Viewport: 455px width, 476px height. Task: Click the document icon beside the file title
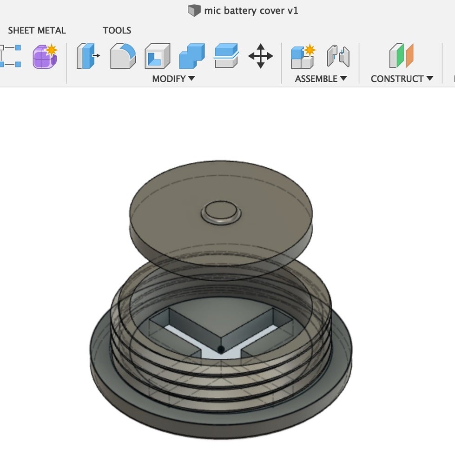[194, 10]
